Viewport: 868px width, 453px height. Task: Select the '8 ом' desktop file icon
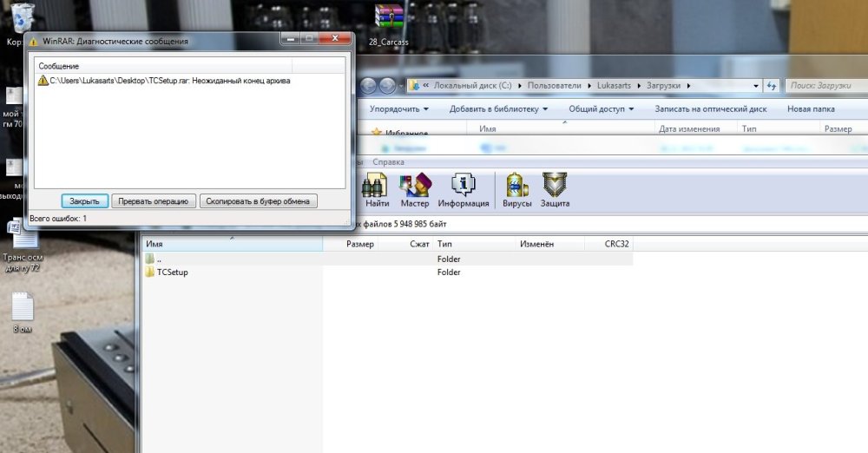[x=22, y=312]
